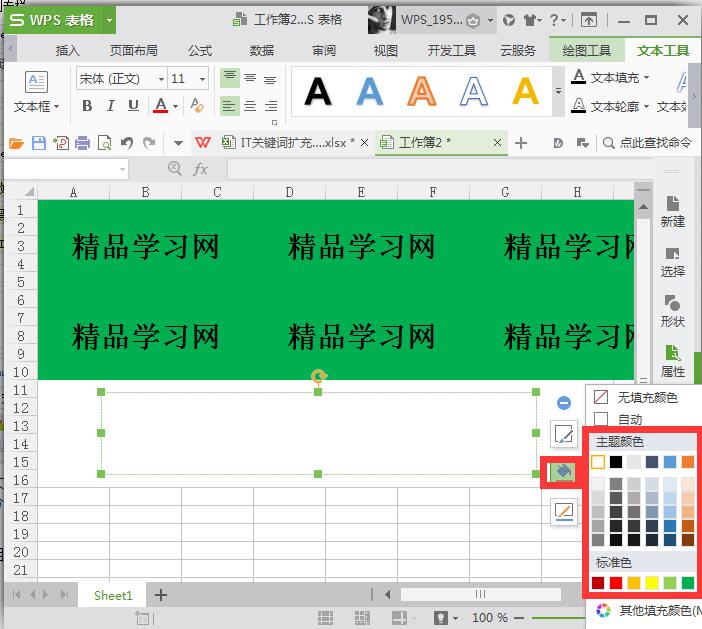The height and width of the screenshot is (629, 702).
Task: Select the Sheet1 worksheet tab
Action: 113,595
